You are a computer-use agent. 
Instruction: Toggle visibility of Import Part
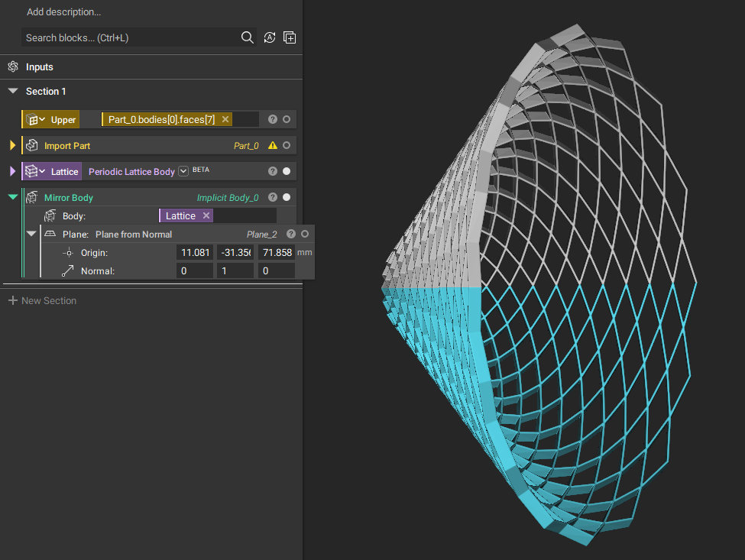(x=287, y=145)
